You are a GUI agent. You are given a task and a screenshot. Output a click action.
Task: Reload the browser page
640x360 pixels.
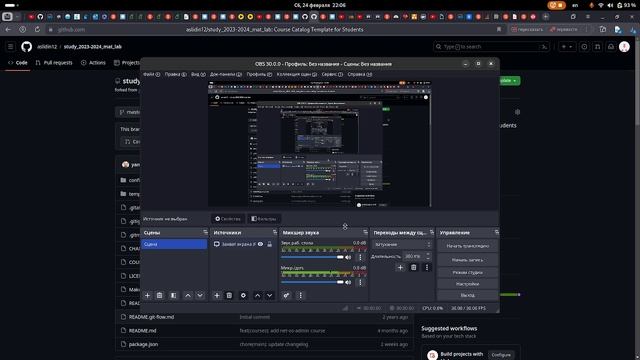pos(37,29)
